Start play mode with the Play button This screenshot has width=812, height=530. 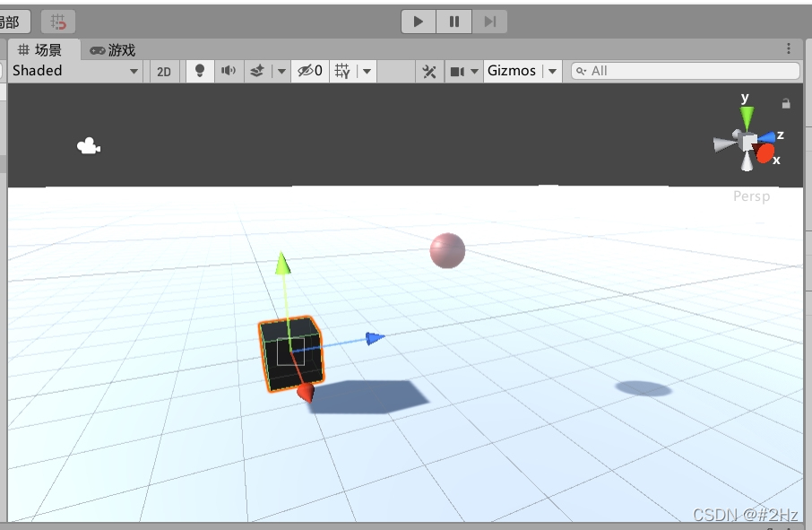coord(419,22)
